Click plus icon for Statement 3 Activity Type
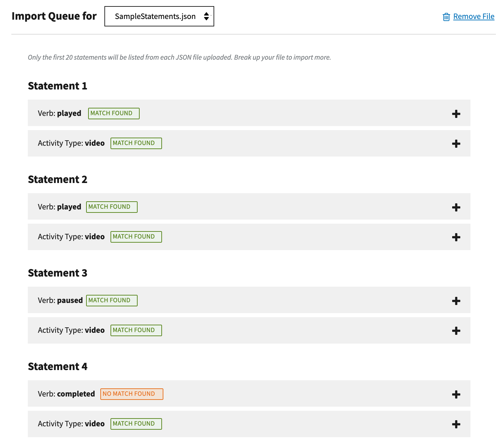 (456, 331)
